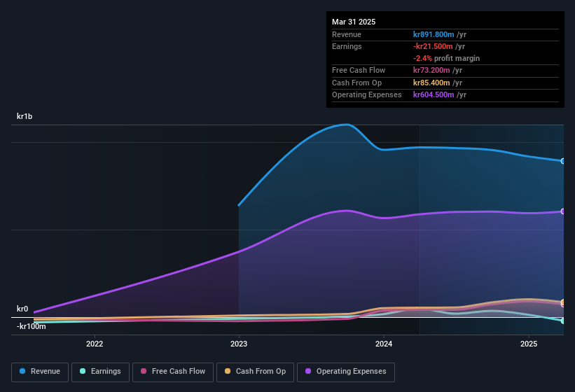Click the Earnings row label in tooltip
Image resolution: width=575 pixels, height=392 pixels.
tap(347, 46)
